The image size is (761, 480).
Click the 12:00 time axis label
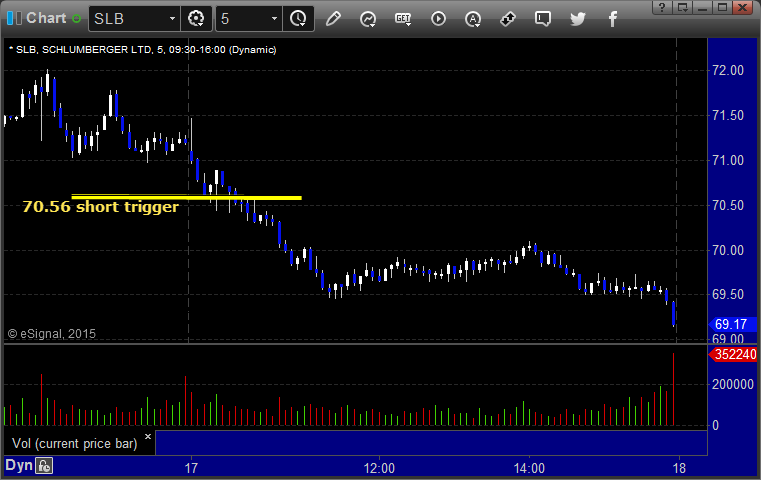click(x=379, y=468)
